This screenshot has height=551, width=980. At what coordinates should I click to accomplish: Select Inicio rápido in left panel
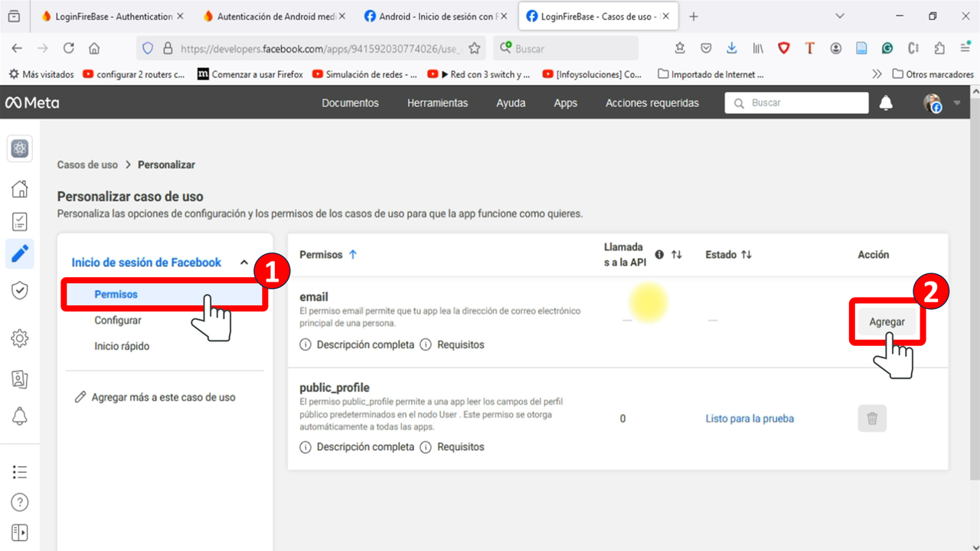coord(122,347)
